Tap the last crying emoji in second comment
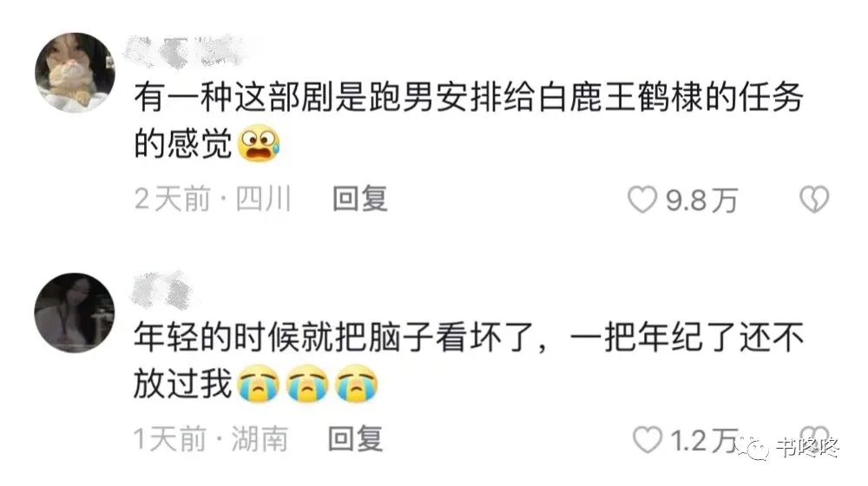The height and width of the screenshot is (486, 868). (357, 383)
